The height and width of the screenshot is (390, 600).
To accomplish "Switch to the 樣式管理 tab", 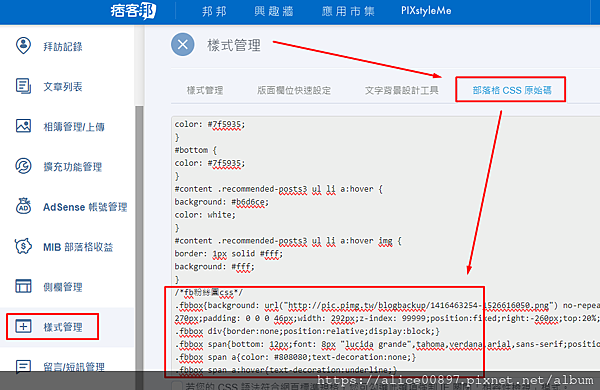I will pos(205,90).
